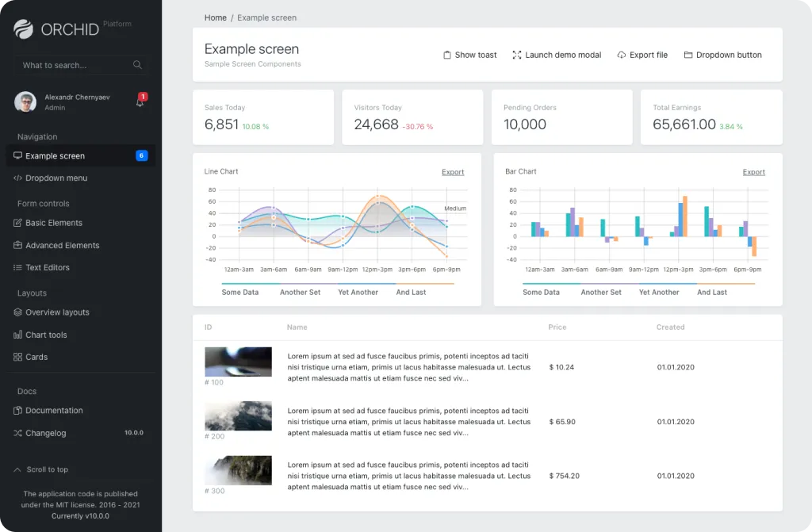Viewport: 812px width, 532px height.
Task: Open the Dropdown button at top right
Action: 722,55
